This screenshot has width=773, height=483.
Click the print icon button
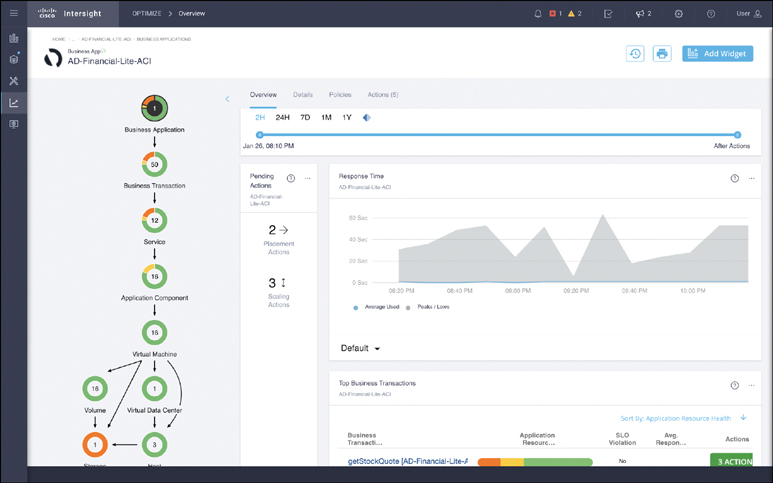662,54
